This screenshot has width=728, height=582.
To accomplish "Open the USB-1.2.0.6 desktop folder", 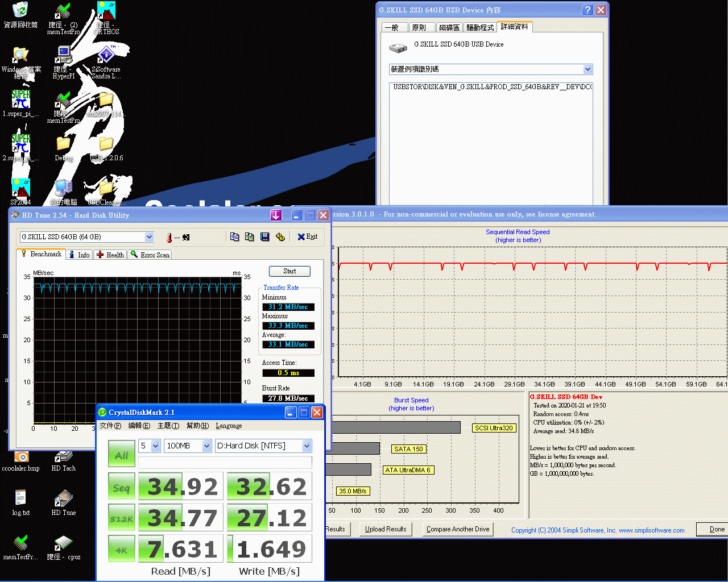I will (x=106, y=143).
